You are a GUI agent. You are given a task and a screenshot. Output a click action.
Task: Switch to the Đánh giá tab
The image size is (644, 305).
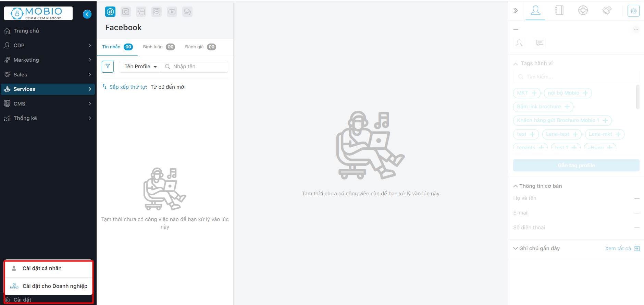coord(201,47)
